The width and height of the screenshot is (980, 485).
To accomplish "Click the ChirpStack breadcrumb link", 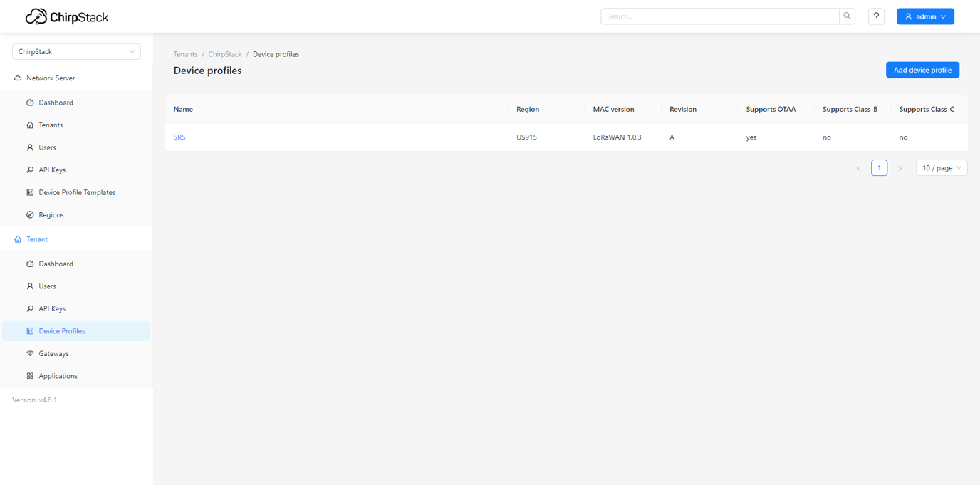I will [224, 54].
